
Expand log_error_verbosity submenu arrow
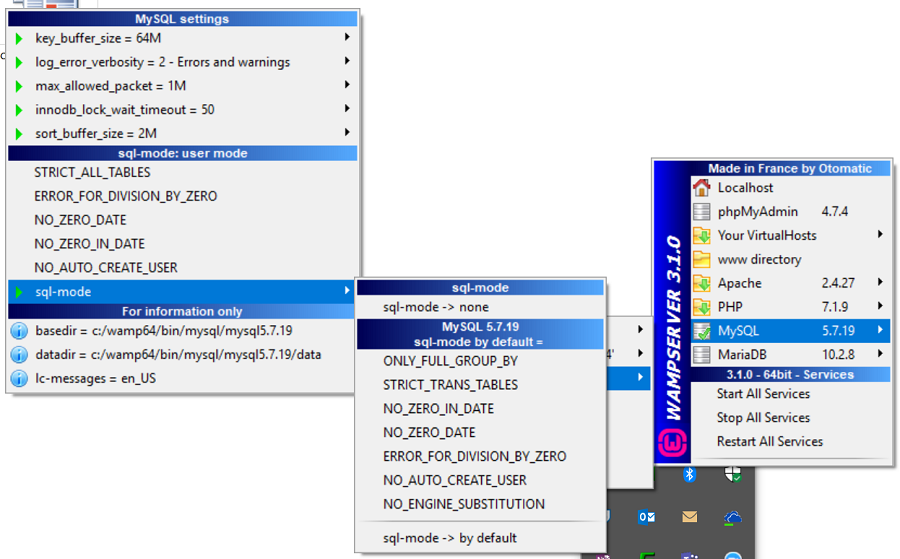pos(347,61)
